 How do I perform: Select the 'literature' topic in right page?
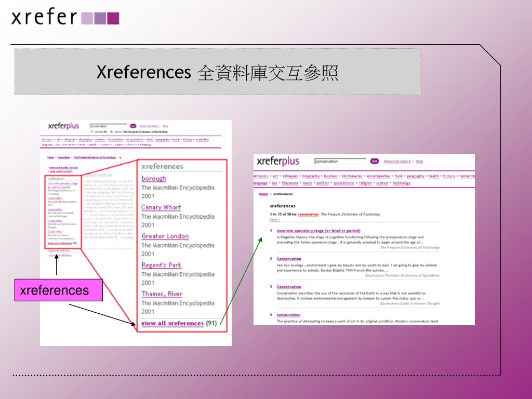pyautogui.click(x=290, y=182)
